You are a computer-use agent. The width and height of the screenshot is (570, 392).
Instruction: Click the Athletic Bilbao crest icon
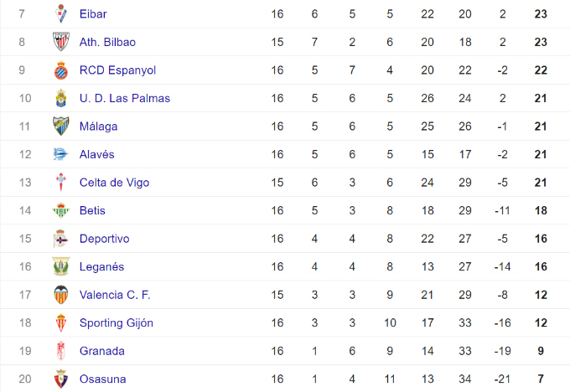pos(61,42)
